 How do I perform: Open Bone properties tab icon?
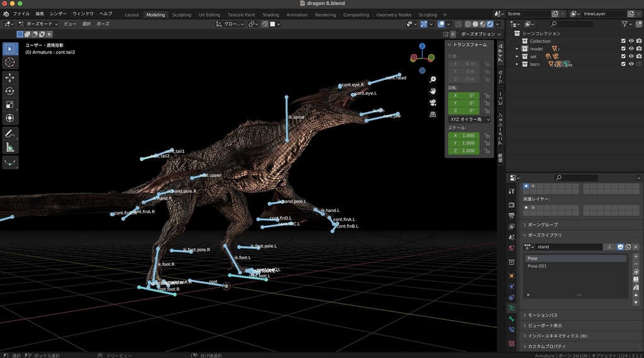[x=511, y=318]
